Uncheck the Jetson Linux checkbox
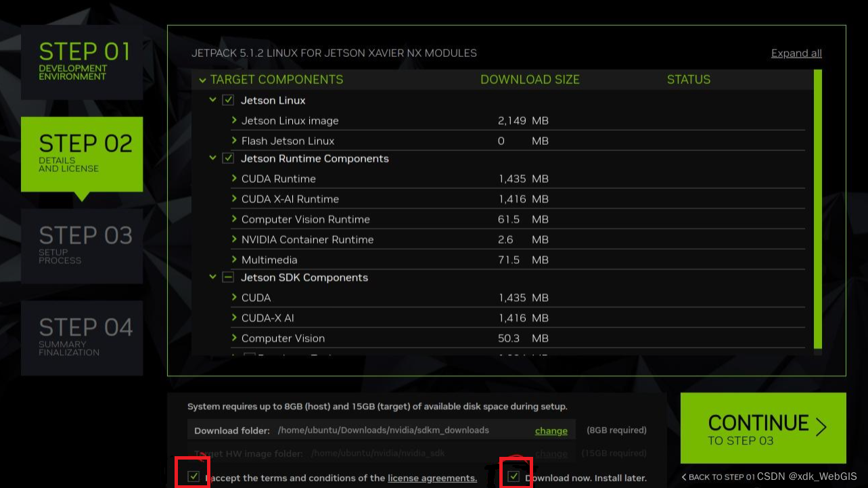Image resolution: width=868 pixels, height=488 pixels. pos(228,100)
